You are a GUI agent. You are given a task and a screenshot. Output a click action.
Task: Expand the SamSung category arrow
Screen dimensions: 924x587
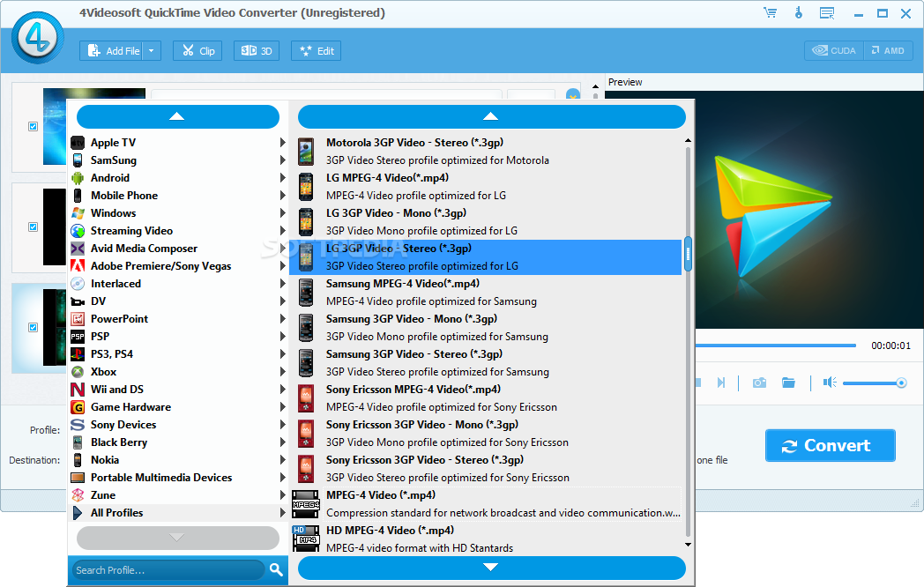(282, 160)
